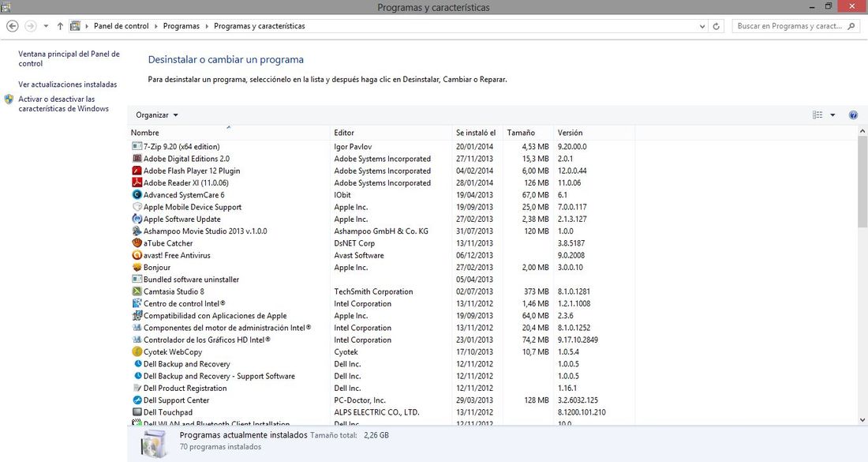Click the Bonjour program icon
Screen dimensions: 868x462
click(x=137, y=267)
